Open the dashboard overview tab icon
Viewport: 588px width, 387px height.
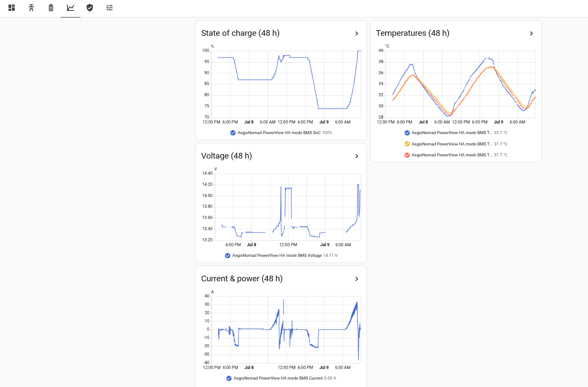[x=12, y=7]
